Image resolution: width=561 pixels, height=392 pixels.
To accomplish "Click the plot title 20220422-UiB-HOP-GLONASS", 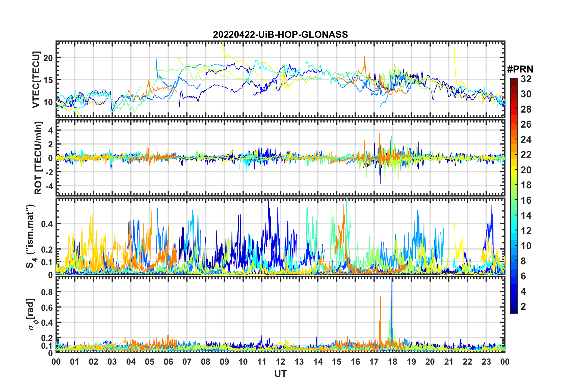I will [x=280, y=34].
